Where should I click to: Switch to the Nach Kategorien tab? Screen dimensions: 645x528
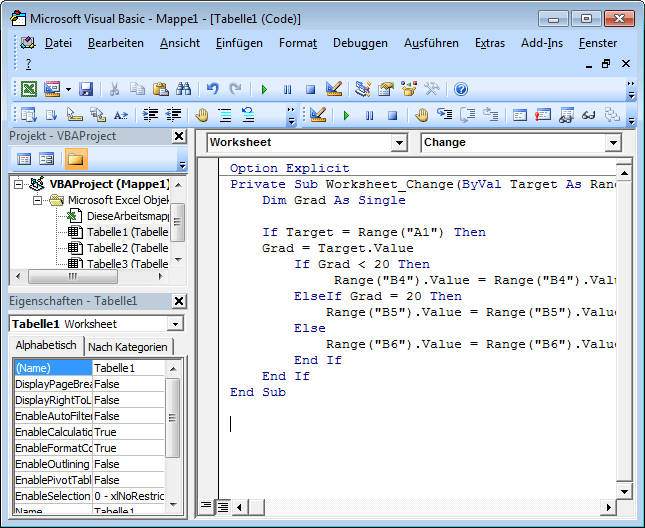(128, 347)
